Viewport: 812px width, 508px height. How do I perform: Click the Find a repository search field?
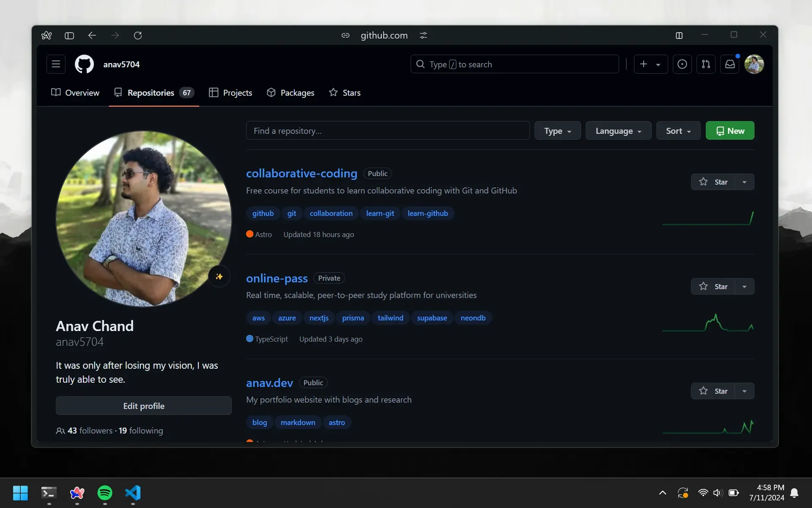(388, 131)
